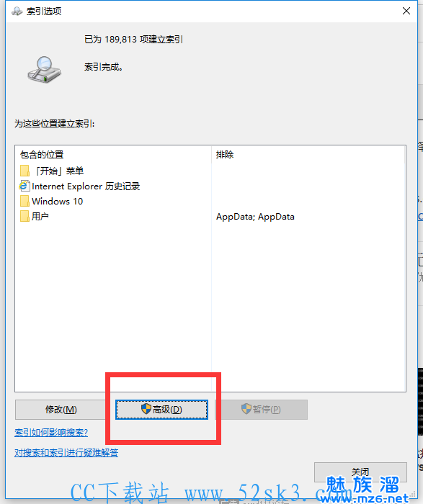Image resolution: width=423 pixels, height=504 pixels.
Task: Click the 暂停(P) button
Action: click(261, 410)
